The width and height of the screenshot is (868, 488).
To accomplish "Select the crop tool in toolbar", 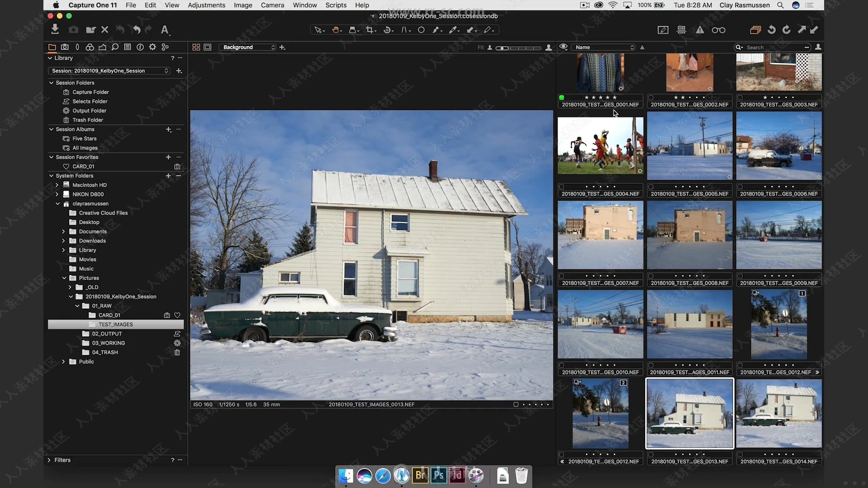I will pyautogui.click(x=371, y=30).
